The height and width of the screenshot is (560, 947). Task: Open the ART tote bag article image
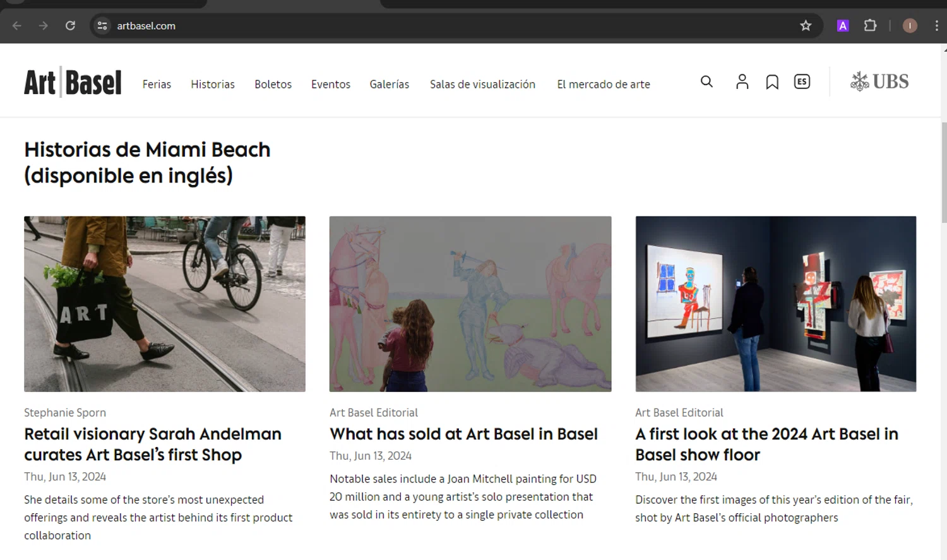click(x=165, y=304)
